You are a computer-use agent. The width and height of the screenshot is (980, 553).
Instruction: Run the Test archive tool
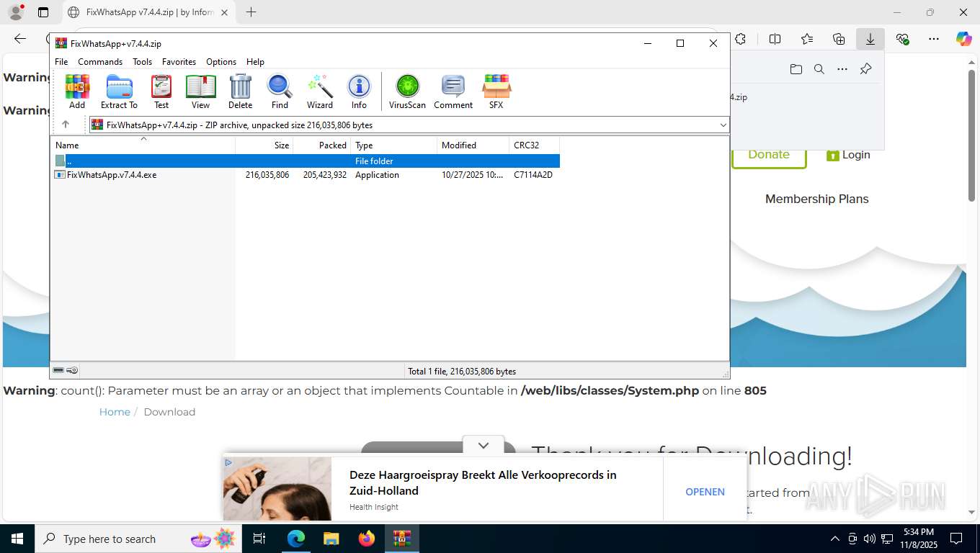click(161, 91)
